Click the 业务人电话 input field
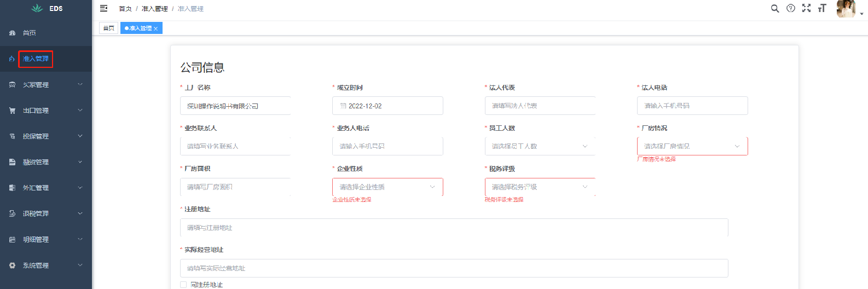The height and width of the screenshot is (289, 868). pos(387,146)
